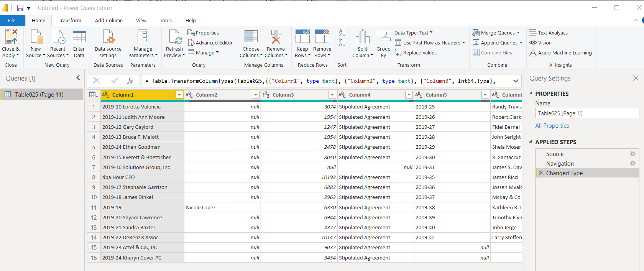644x271 pixels.
Task: Click the Close & Apply icon
Action: [11, 37]
